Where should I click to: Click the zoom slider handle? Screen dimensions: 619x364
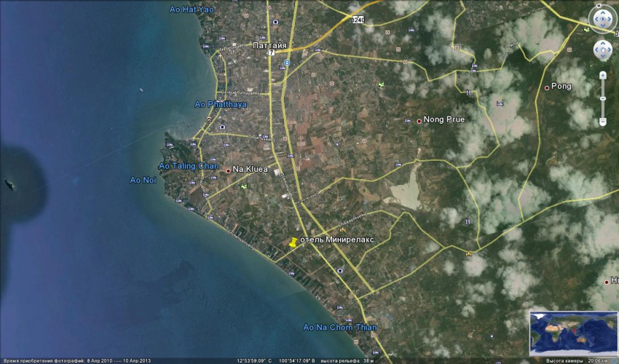pyautogui.click(x=603, y=97)
